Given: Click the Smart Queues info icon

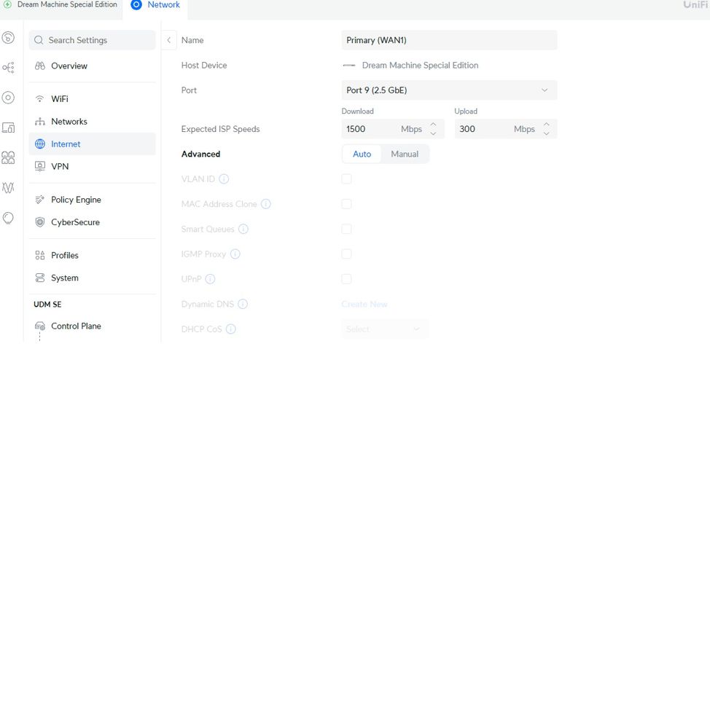Looking at the screenshot, I should click(x=243, y=229).
